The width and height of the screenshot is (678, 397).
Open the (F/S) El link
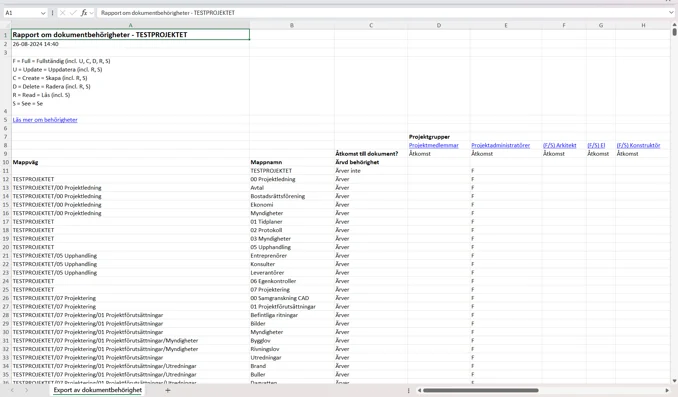pyautogui.click(x=596, y=145)
